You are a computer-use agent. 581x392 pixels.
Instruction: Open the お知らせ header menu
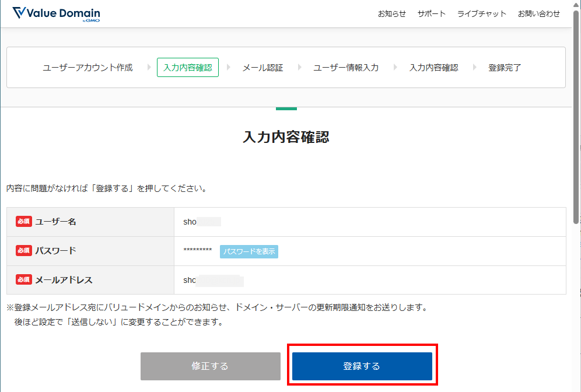(x=391, y=14)
